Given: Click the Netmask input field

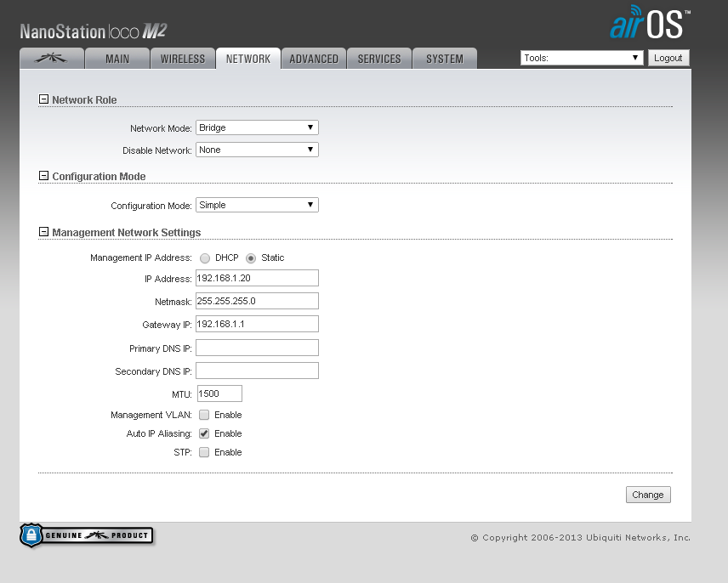Looking at the screenshot, I should pos(257,301).
